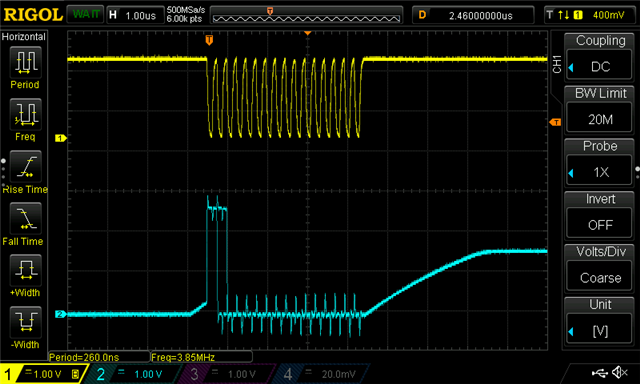Click the waveform memory overview bar
Image resolution: width=640 pixels, height=384 pixels.
point(306,16)
